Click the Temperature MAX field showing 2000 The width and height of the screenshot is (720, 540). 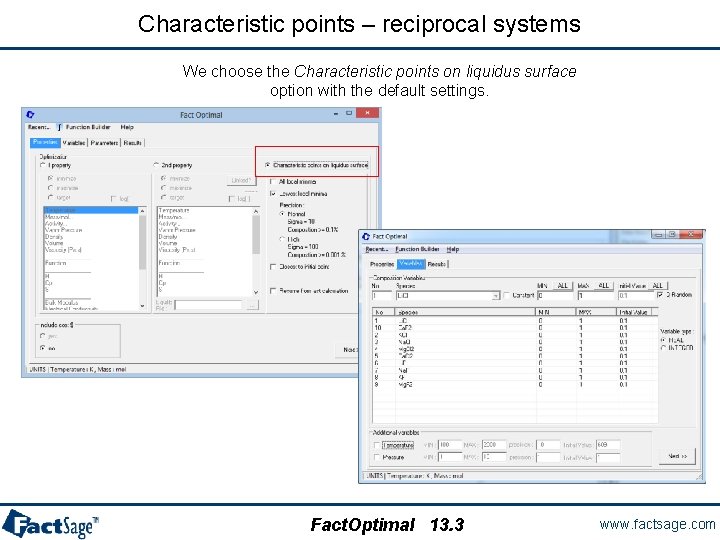[494, 445]
